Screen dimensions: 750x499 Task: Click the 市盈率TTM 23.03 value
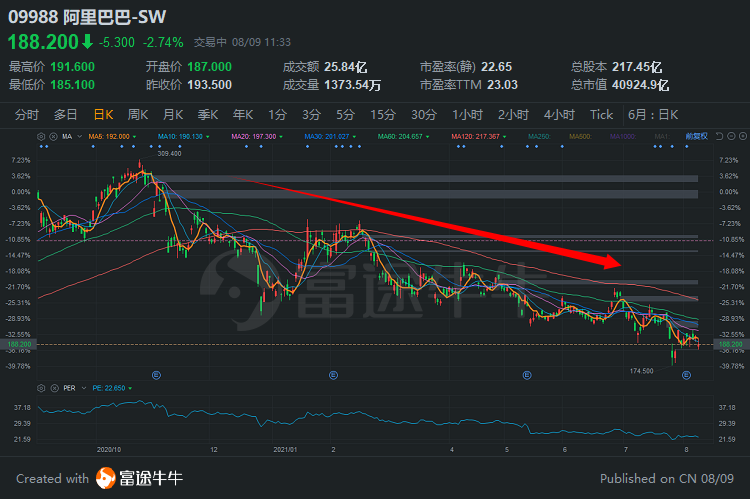point(502,85)
